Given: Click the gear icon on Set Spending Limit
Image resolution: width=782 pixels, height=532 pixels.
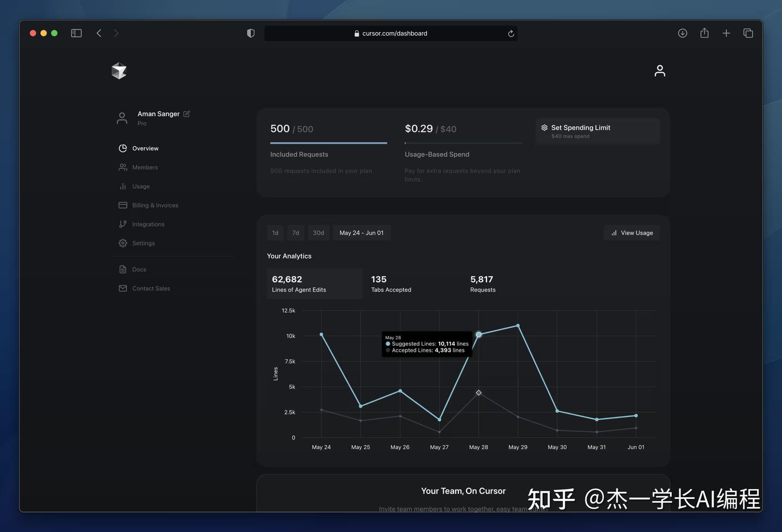Looking at the screenshot, I should click(544, 128).
